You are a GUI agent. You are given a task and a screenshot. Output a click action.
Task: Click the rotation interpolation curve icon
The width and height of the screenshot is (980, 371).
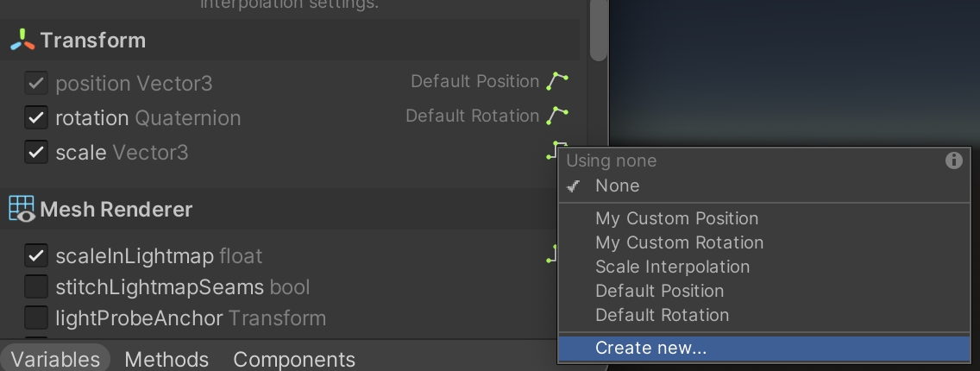pos(558,116)
